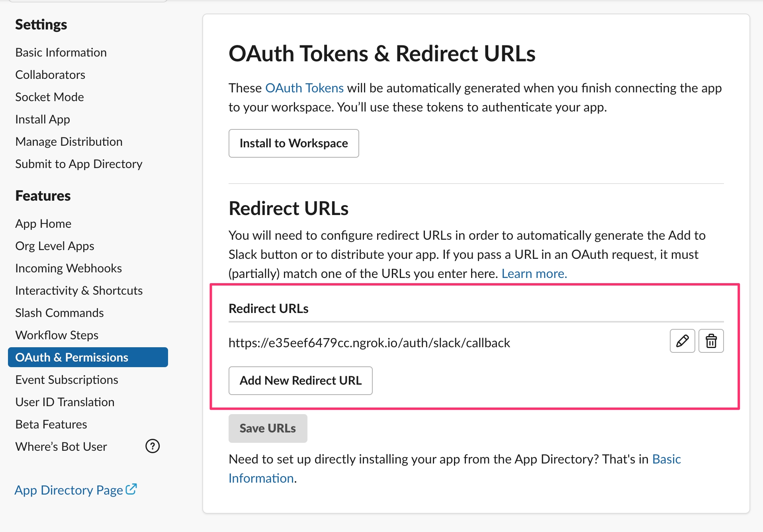This screenshot has height=532, width=763.
Task: Select Socket Mode in the sidebar
Action: tap(49, 97)
